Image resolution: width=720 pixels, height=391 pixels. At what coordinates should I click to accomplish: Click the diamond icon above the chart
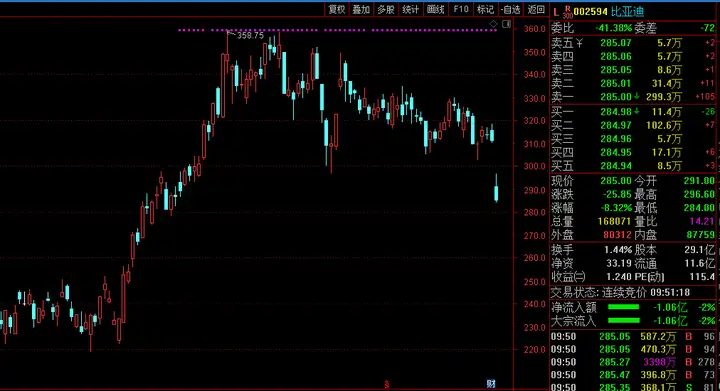pyautogui.click(x=493, y=24)
